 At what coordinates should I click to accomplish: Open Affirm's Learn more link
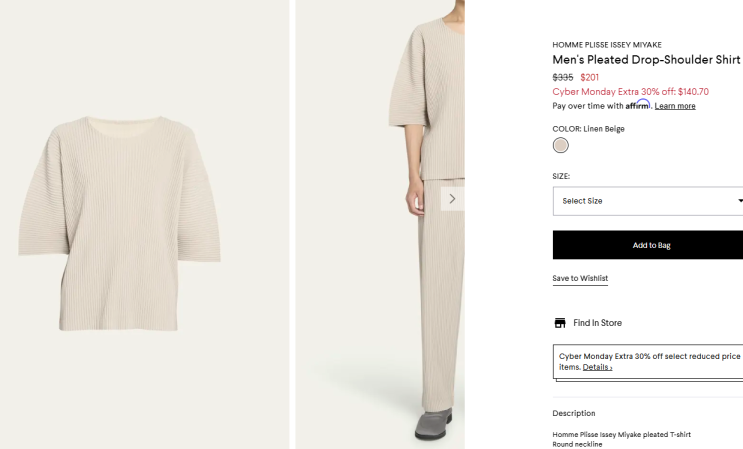(675, 106)
